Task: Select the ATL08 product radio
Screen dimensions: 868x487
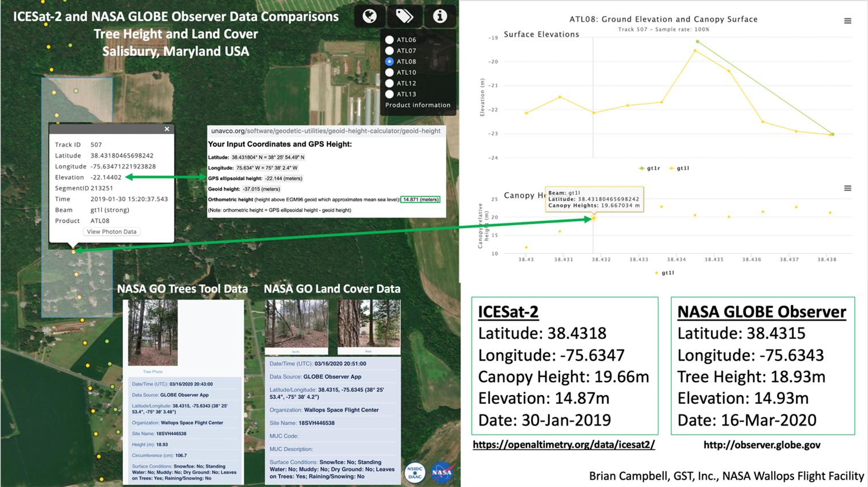Action: (389, 61)
